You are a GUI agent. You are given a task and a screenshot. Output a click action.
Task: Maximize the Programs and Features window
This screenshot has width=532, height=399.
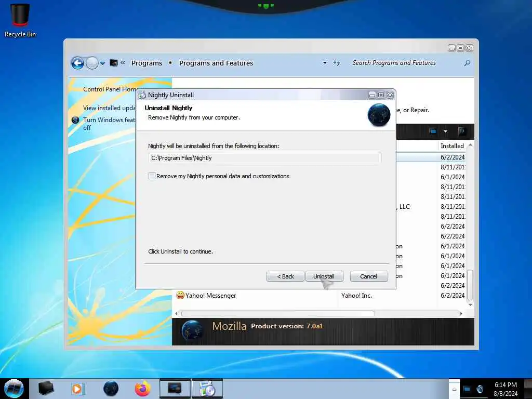460,48
